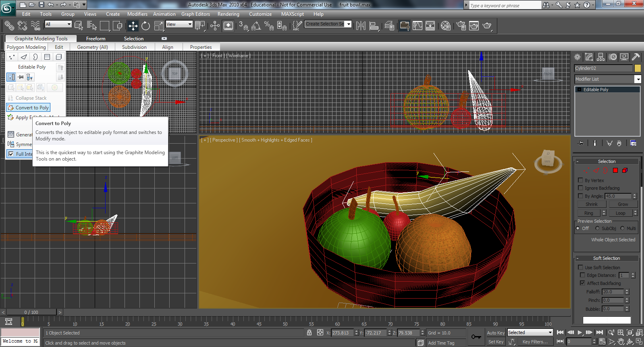644x347 pixels.
Task: Click the Shrink selection button
Action: tap(592, 204)
